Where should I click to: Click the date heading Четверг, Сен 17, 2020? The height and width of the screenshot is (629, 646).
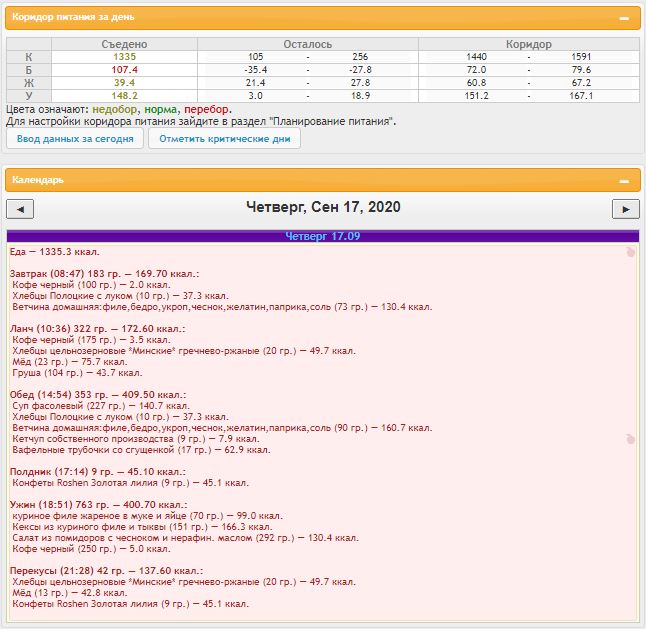pos(323,207)
